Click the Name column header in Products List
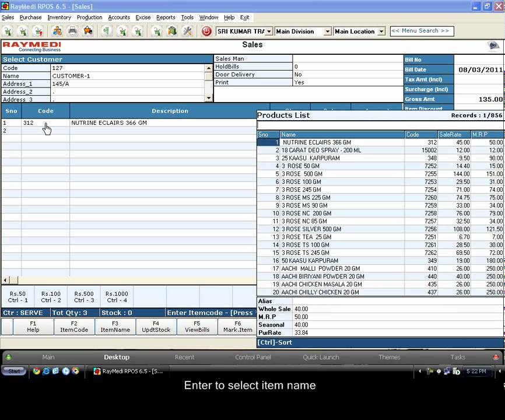This screenshot has width=505, height=420. coord(342,135)
